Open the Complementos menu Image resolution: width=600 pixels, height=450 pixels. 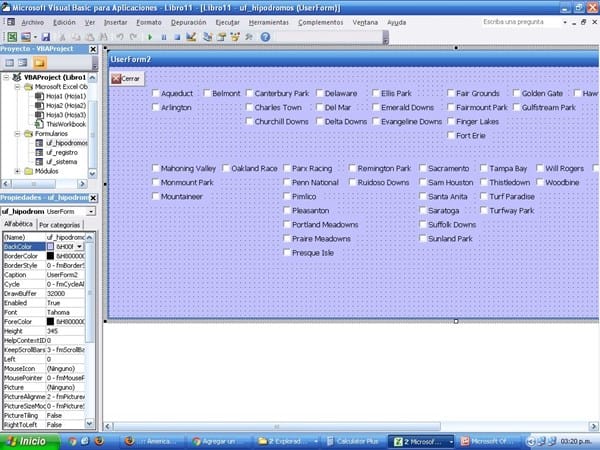click(x=321, y=23)
